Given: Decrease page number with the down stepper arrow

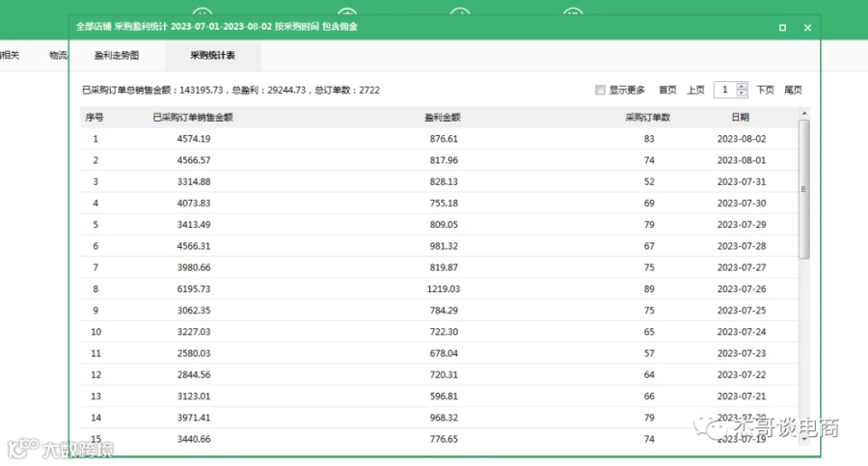Looking at the screenshot, I should pos(742,93).
